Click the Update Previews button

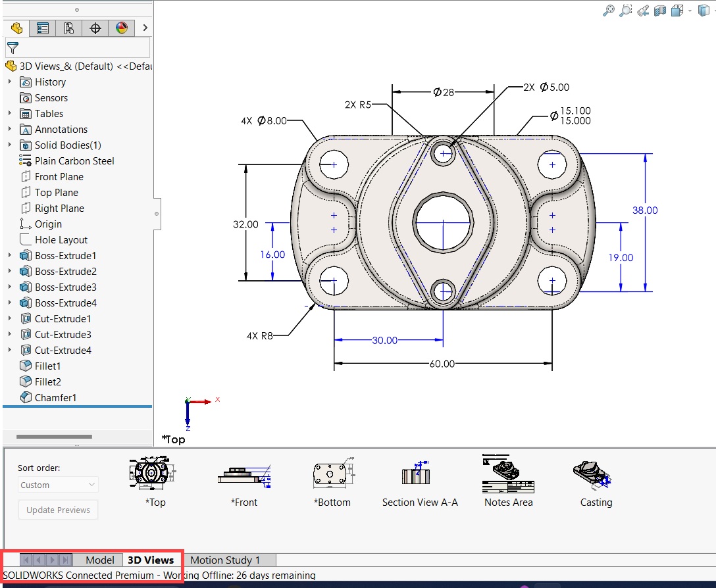coord(59,510)
